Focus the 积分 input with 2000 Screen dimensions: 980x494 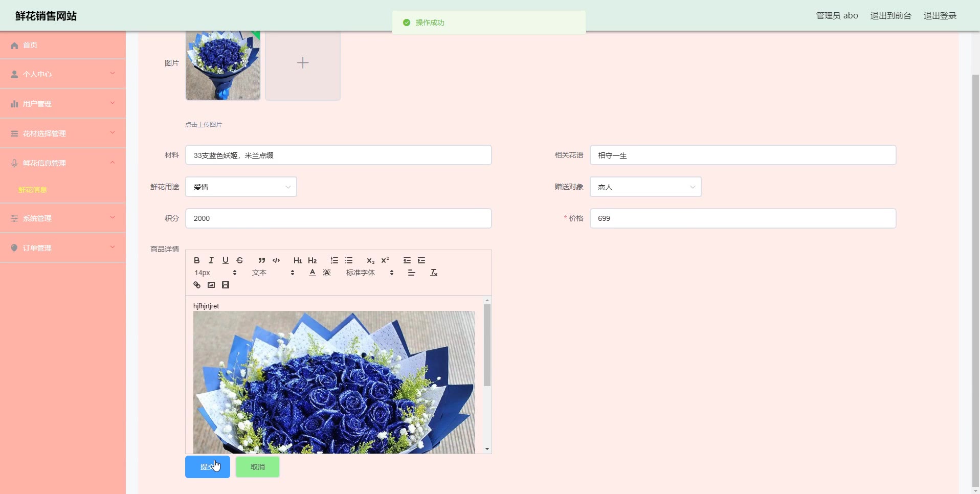point(339,218)
